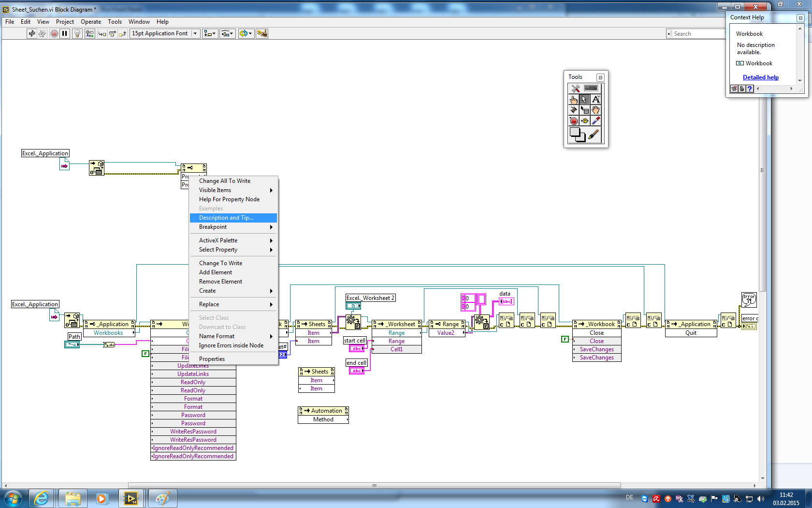Choose Description and Tip from context menu
The height and width of the screenshot is (508, 812).
226,218
